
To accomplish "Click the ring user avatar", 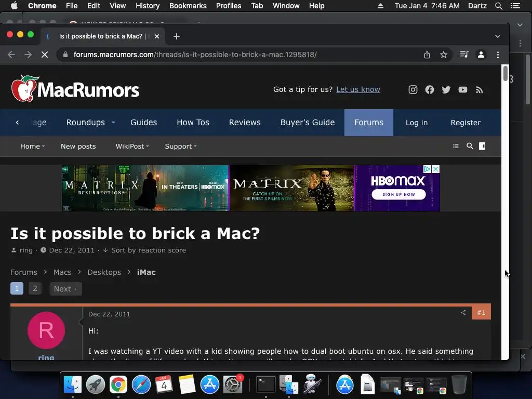I will [x=46, y=330].
